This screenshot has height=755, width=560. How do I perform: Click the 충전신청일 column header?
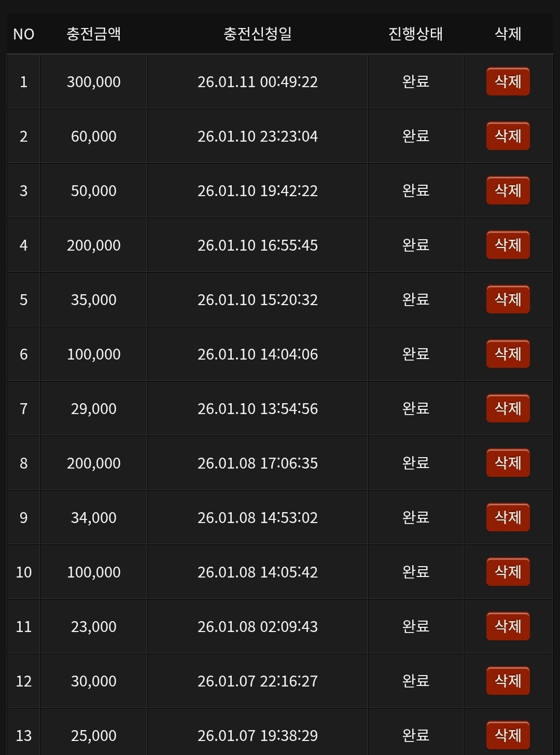click(258, 34)
